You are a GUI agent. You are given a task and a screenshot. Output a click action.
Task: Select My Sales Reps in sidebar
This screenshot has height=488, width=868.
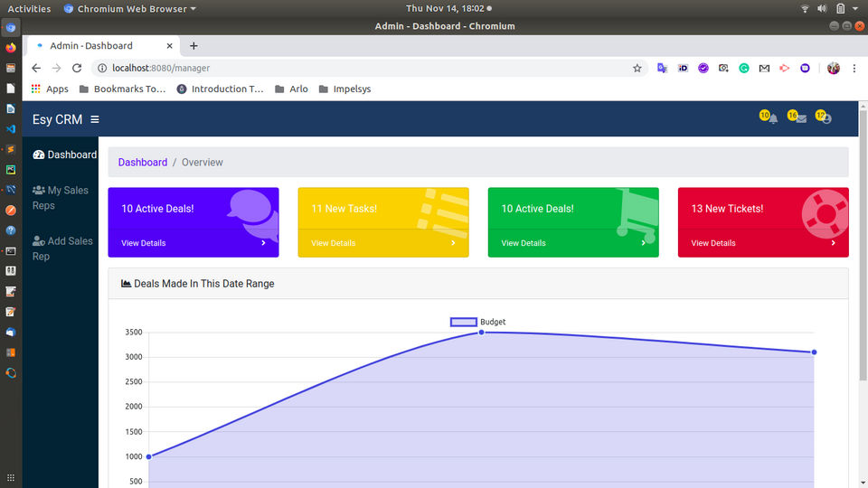tap(61, 198)
